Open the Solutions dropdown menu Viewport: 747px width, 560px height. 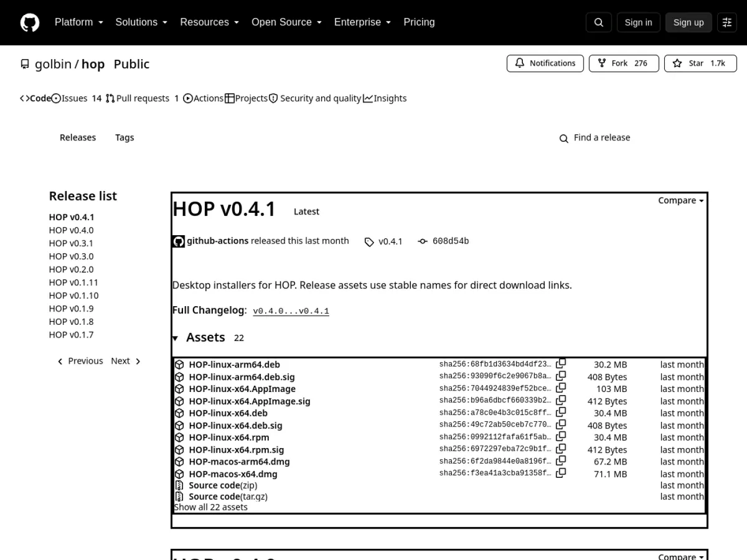click(141, 22)
